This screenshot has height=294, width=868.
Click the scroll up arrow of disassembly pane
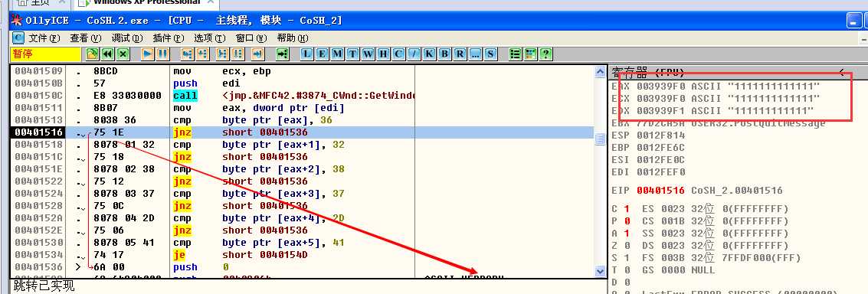[x=600, y=72]
